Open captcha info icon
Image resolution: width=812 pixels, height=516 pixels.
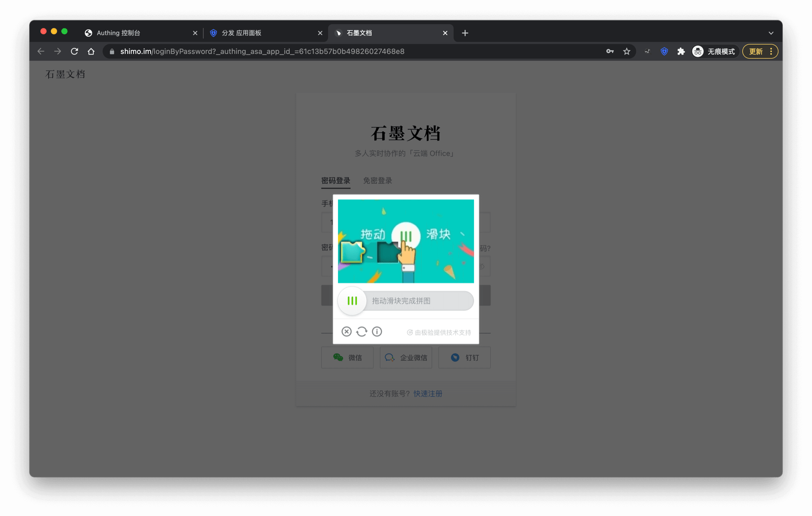tap(377, 332)
